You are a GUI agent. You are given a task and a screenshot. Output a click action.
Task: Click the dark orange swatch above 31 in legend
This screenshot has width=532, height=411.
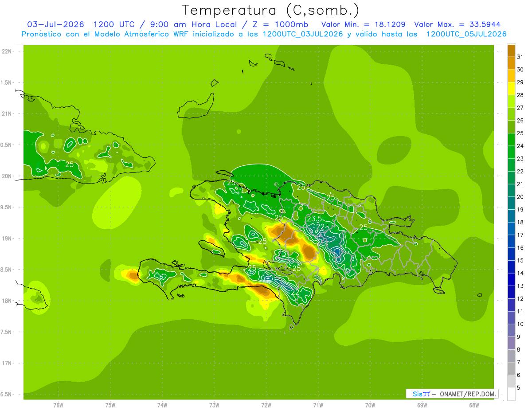[511, 51]
